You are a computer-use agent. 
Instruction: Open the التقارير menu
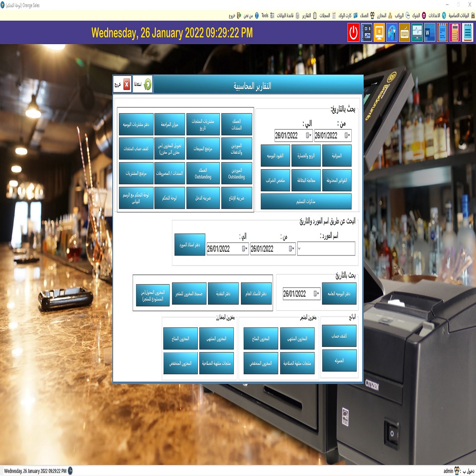[x=306, y=15]
